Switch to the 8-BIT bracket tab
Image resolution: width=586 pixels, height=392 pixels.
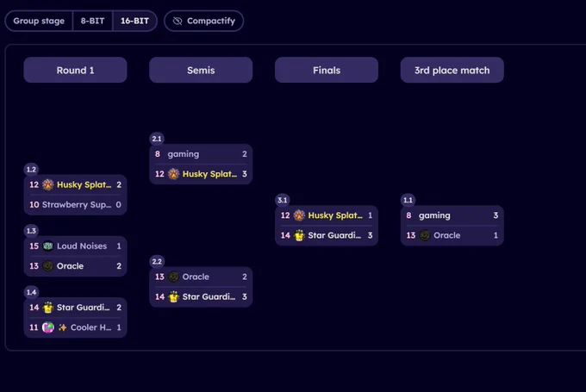(x=92, y=21)
